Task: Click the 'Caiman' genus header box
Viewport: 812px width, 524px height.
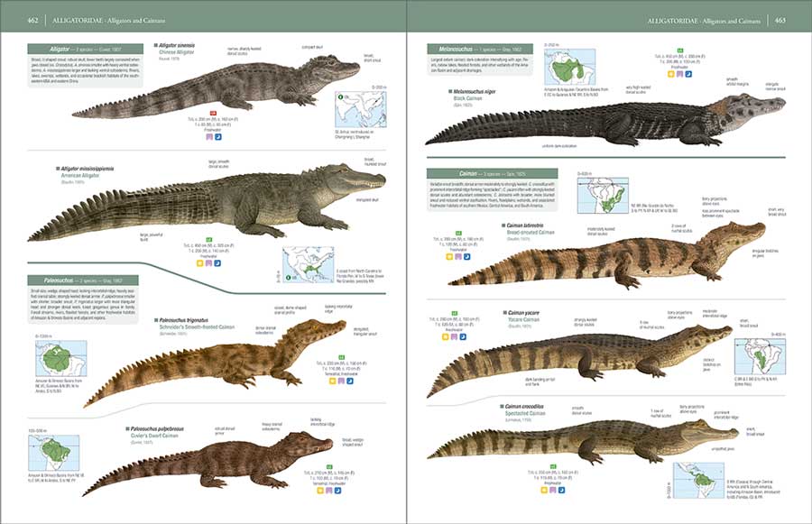Action: [x=492, y=173]
